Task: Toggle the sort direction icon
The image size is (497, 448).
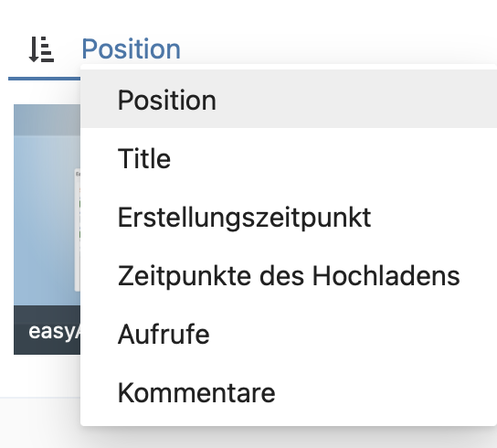Action: (x=41, y=49)
